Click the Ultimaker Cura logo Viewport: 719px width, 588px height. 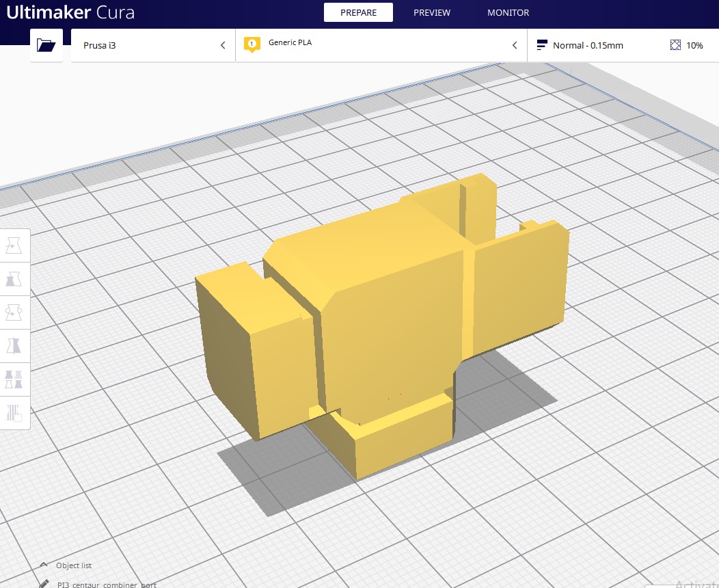point(70,12)
